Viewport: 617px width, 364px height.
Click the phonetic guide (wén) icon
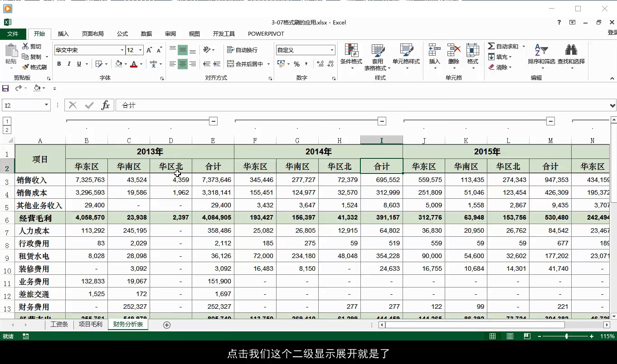[x=153, y=64]
